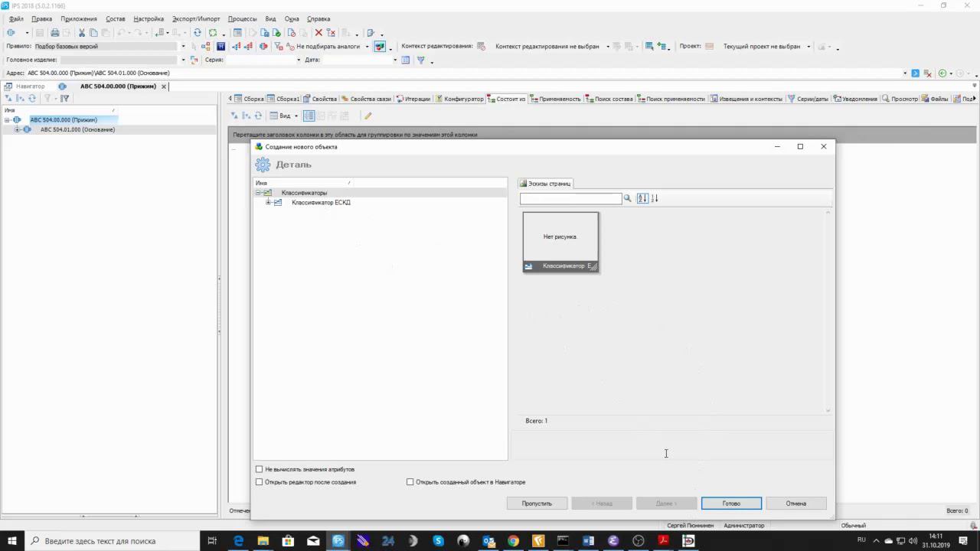Viewport: 980px width, 551px height.
Task: Click the blue H icon in rule toolbar
Action: pyautogui.click(x=220, y=47)
